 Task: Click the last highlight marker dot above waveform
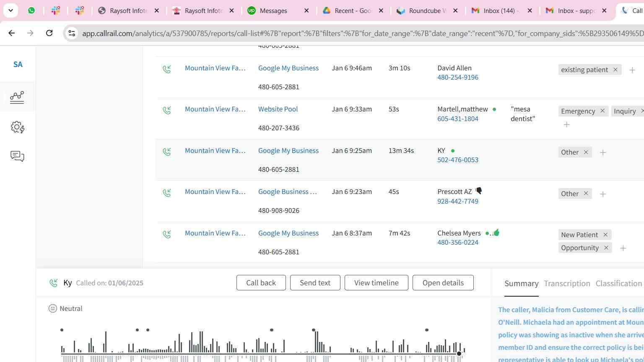(426, 330)
